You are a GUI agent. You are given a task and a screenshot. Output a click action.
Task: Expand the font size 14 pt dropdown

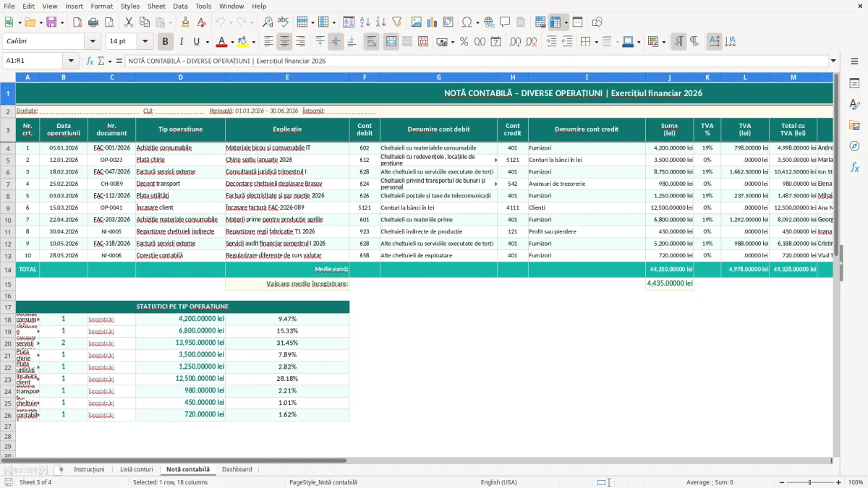click(x=145, y=42)
